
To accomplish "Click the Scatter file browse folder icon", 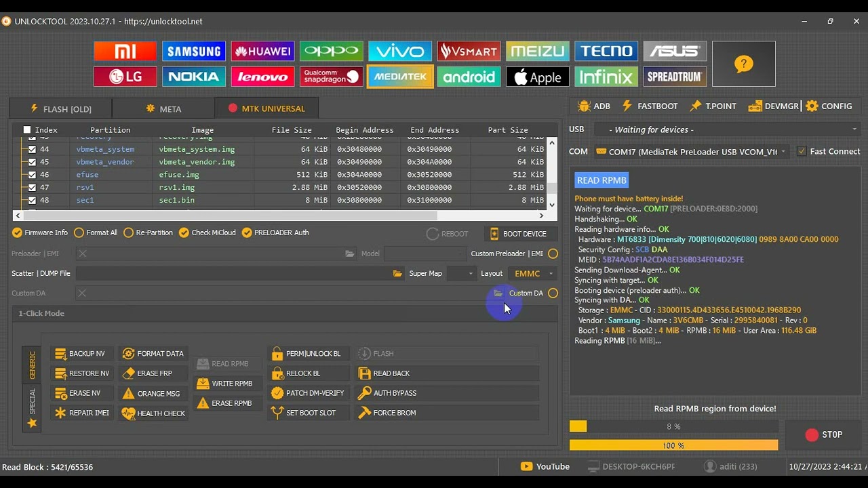I will 397,274.
